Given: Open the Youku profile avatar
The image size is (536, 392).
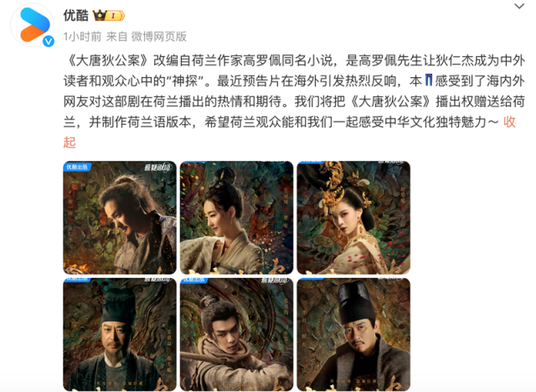Looking at the screenshot, I should [32, 25].
